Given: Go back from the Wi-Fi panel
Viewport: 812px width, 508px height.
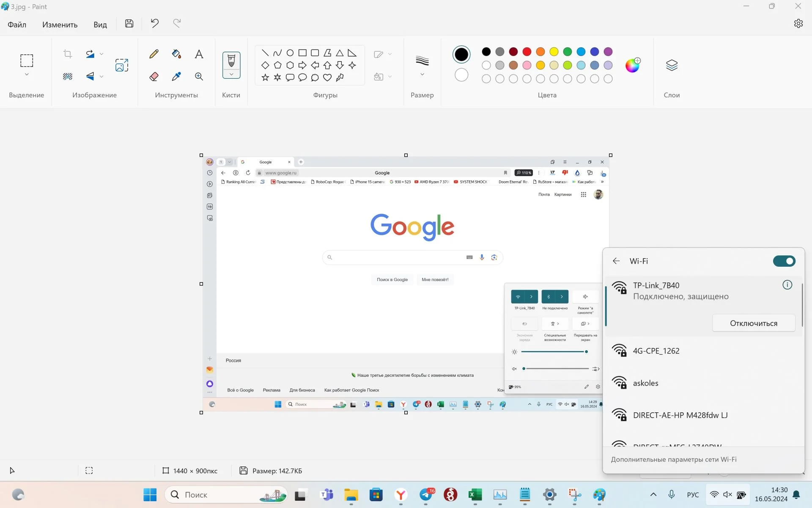Looking at the screenshot, I should click(x=616, y=261).
